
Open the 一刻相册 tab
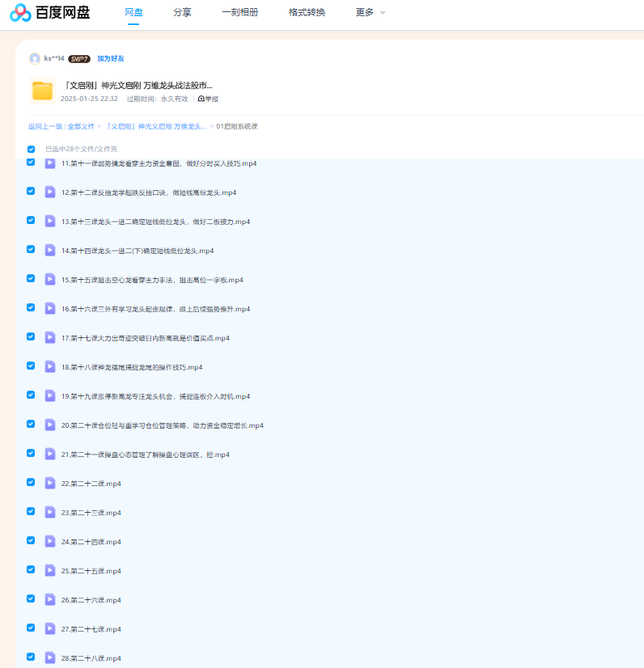(240, 12)
